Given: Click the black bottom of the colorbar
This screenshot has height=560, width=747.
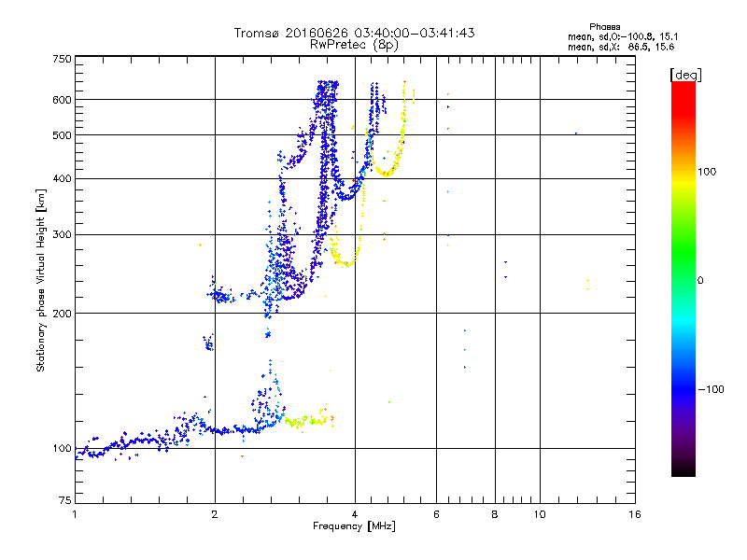Looking at the screenshot, I should (x=684, y=469).
